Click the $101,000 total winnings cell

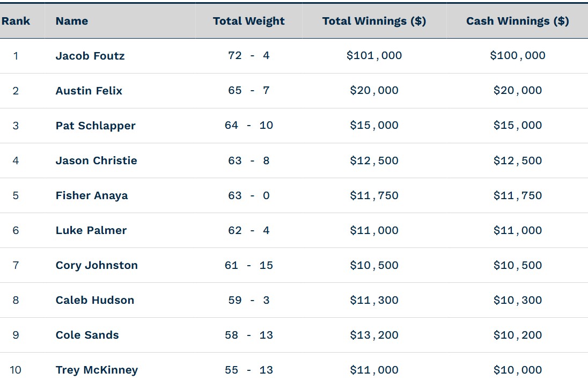pyautogui.click(x=374, y=56)
